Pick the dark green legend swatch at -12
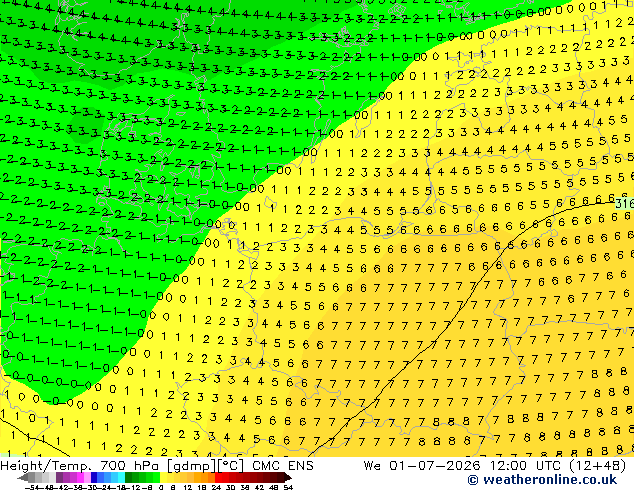 (129, 477)
